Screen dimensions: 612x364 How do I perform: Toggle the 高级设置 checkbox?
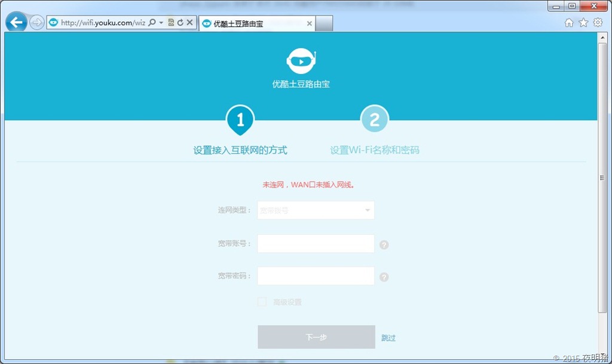pos(262,302)
